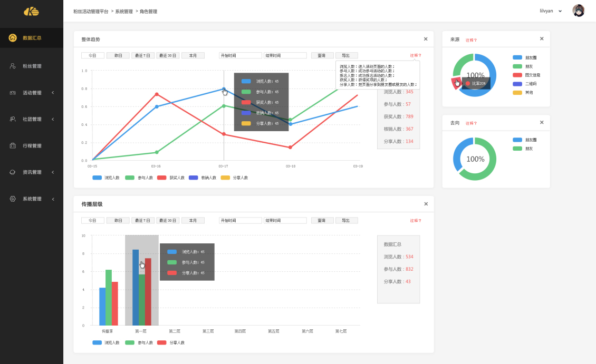Toggle 浏览人数 series in 整体趋势 legend
Screen dimensions: 596x364
tap(105, 178)
